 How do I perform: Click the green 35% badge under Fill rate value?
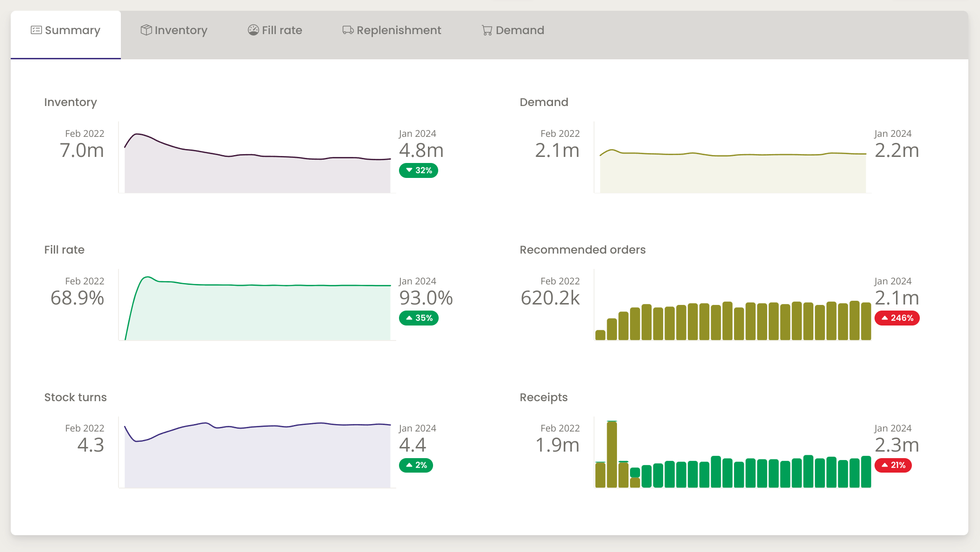419,318
